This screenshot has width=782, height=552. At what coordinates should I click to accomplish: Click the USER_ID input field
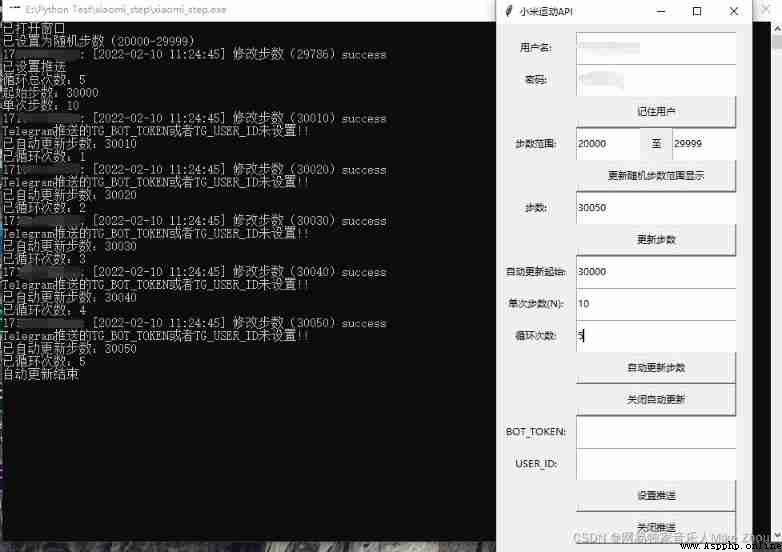click(x=656, y=464)
